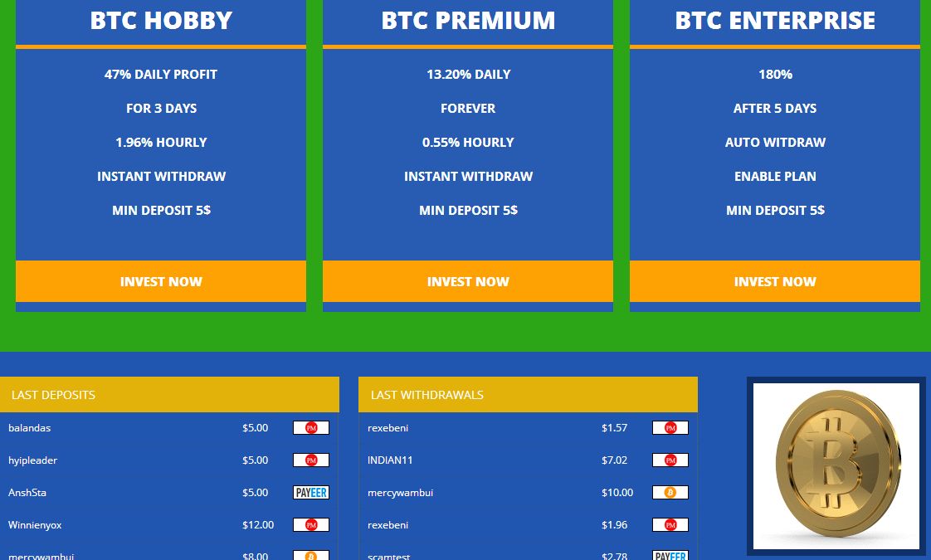
Task: Select Invest Now on BTC Enterprise plan
Action: coord(774,281)
